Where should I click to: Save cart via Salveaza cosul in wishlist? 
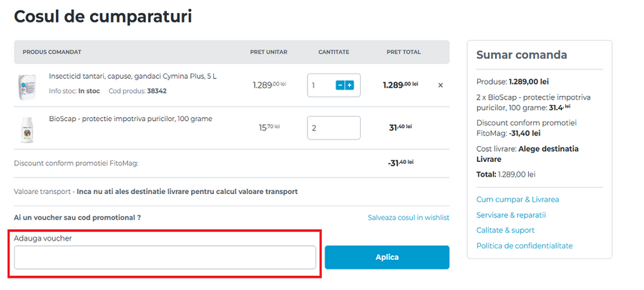(409, 217)
